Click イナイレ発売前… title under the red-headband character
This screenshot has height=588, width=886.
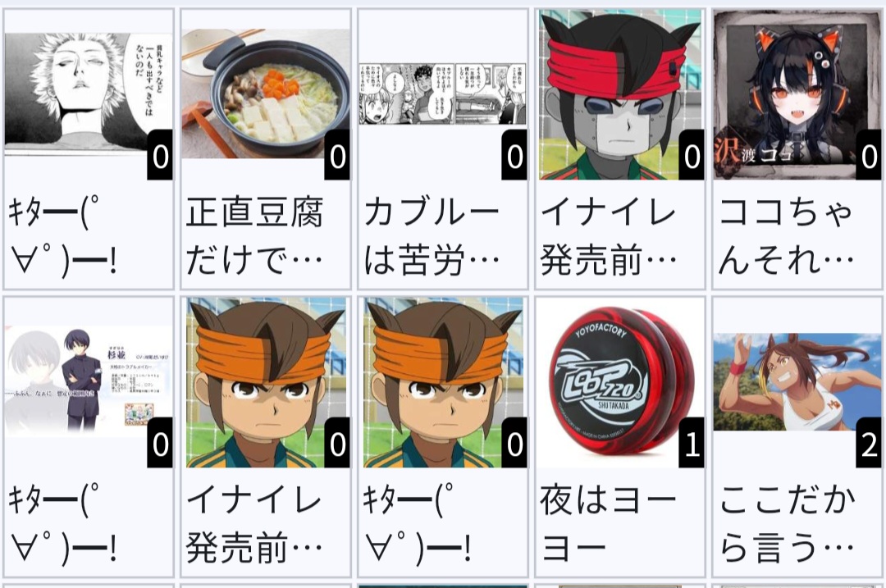(609, 236)
